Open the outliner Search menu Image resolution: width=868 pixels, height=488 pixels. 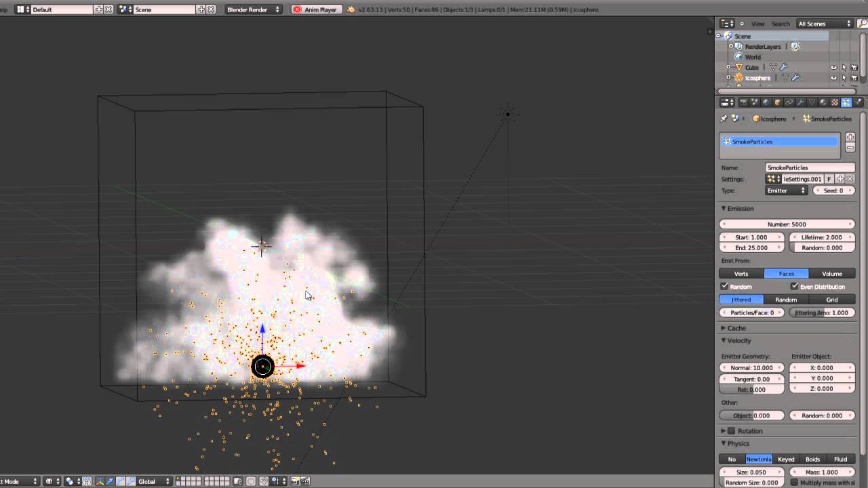(x=781, y=24)
